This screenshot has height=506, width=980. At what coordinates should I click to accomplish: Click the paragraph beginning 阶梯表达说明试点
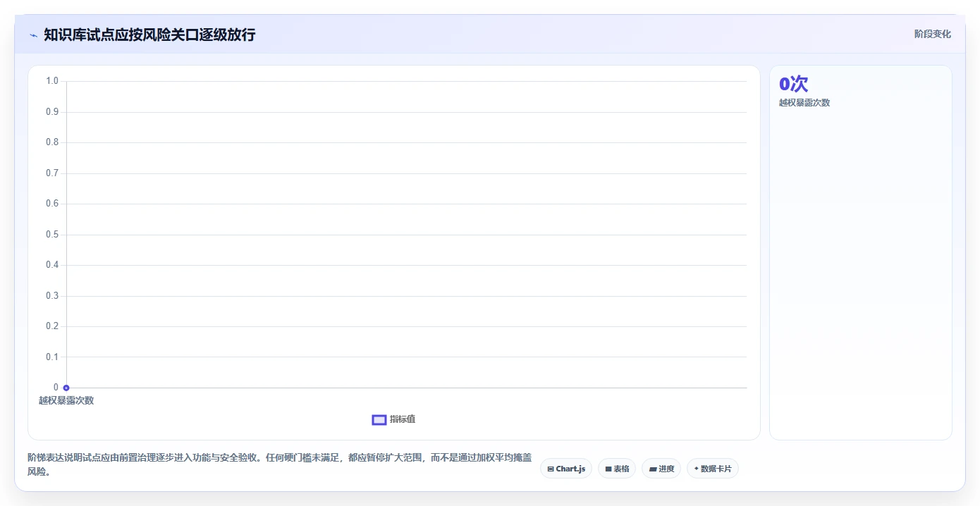pos(279,464)
